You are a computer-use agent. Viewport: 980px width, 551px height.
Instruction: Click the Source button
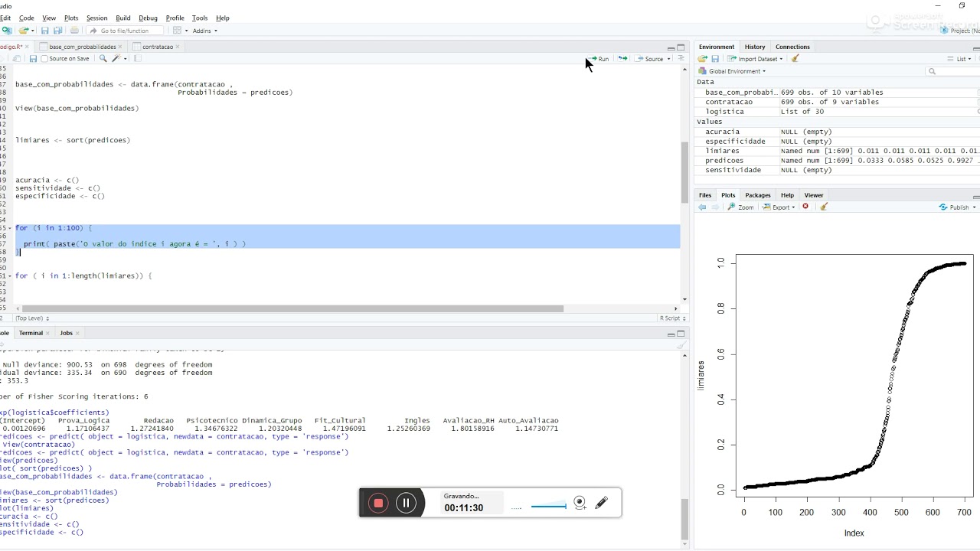click(x=650, y=59)
